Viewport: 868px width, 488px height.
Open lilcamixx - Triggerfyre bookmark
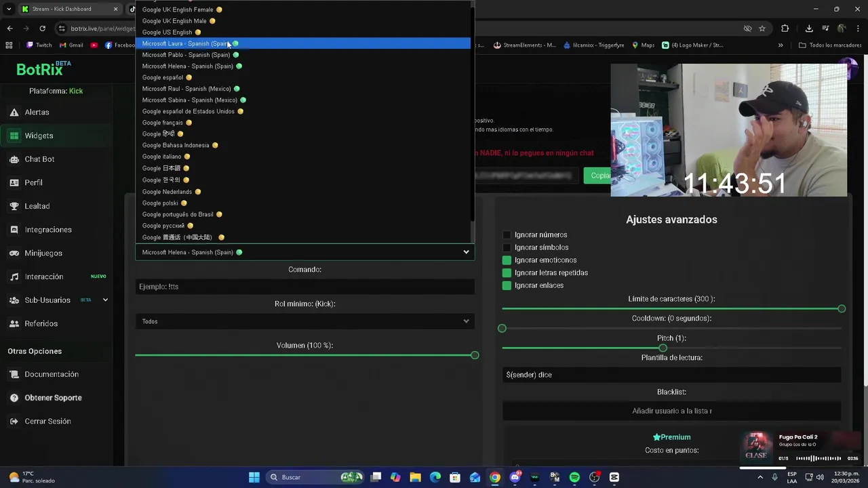[x=593, y=45]
